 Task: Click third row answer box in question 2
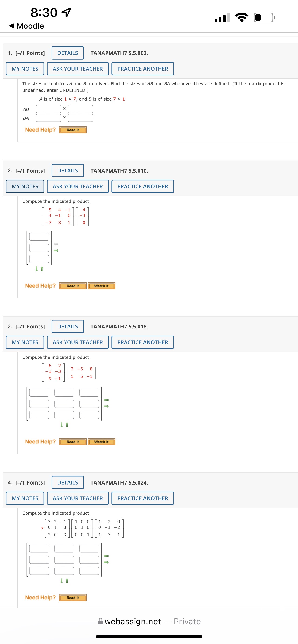[x=39, y=259]
